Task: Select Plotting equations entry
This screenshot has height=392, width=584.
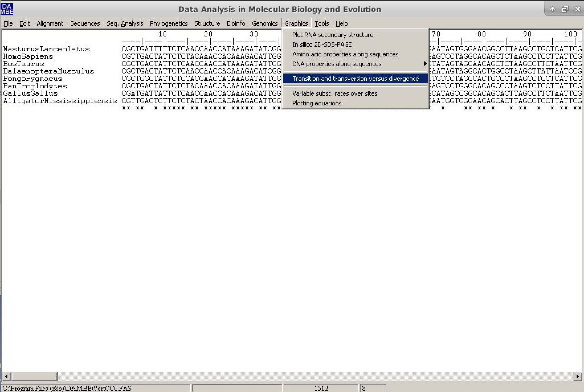Action: point(316,103)
